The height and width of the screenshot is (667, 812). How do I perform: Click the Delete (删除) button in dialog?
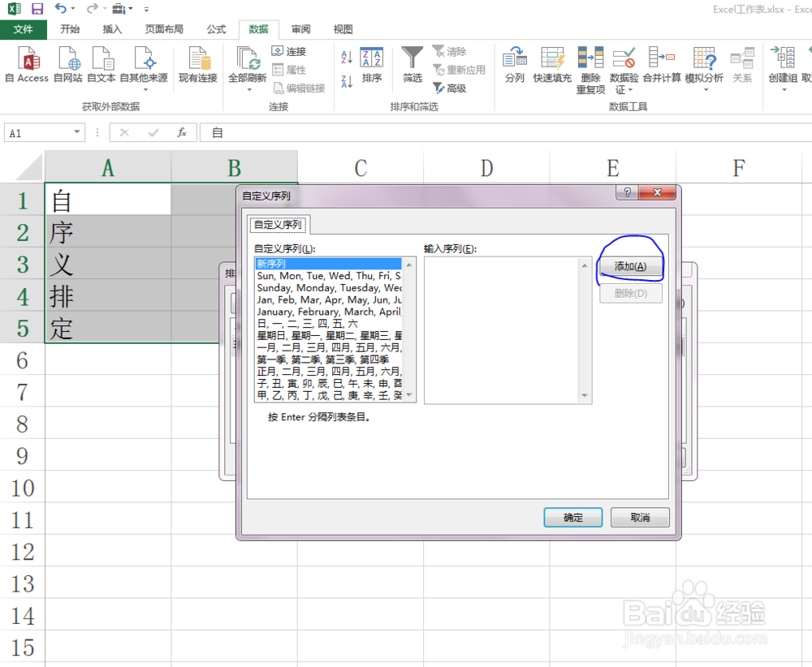pos(630,294)
